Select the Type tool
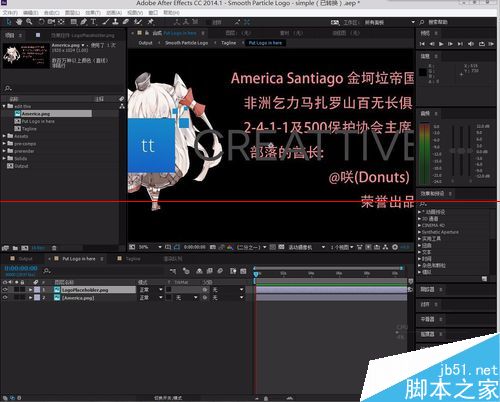 click(x=93, y=22)
